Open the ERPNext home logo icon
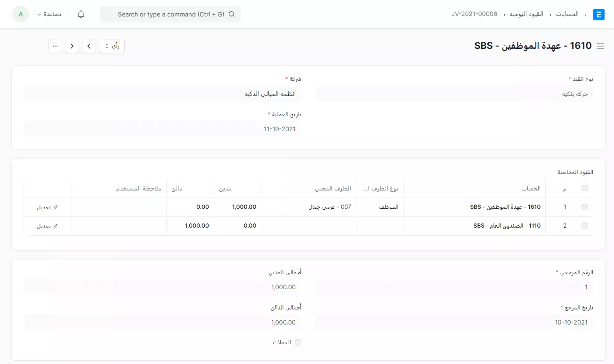Screen dimensions: 614x364 pyautogui.click(x=599, y=14)
